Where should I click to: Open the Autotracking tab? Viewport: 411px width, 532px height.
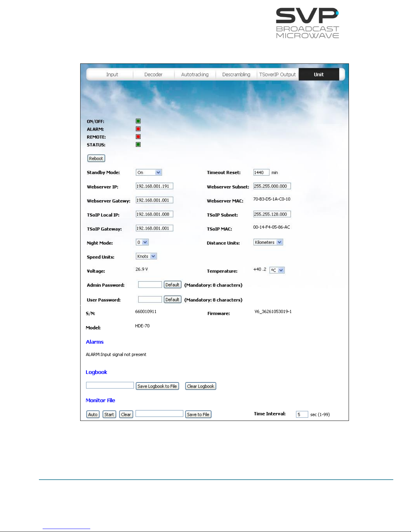coord(195,75)
